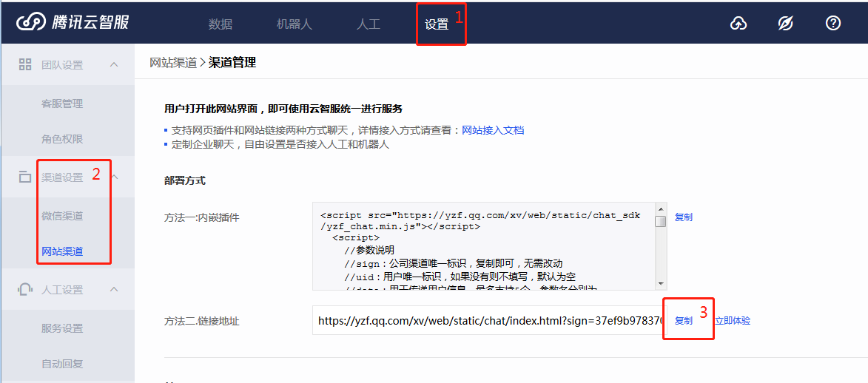The image size is (868, 383).
Task: Select 网站渠道 in sidebar
Action: click(62, 251)
